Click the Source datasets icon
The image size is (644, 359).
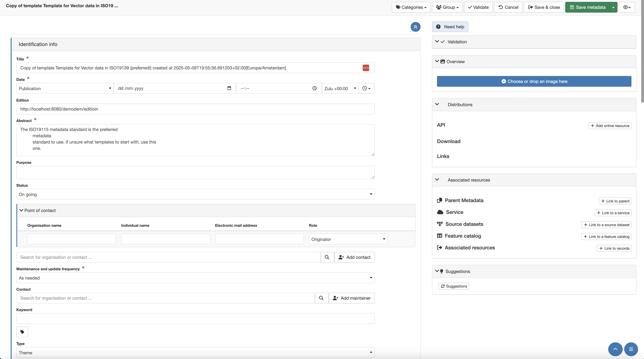tap(440, 224)
